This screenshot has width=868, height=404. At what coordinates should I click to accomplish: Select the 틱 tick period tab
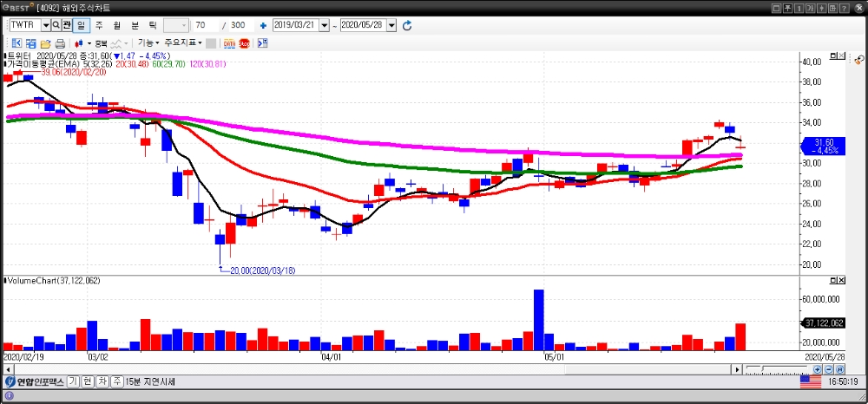[x=152, y=25]
